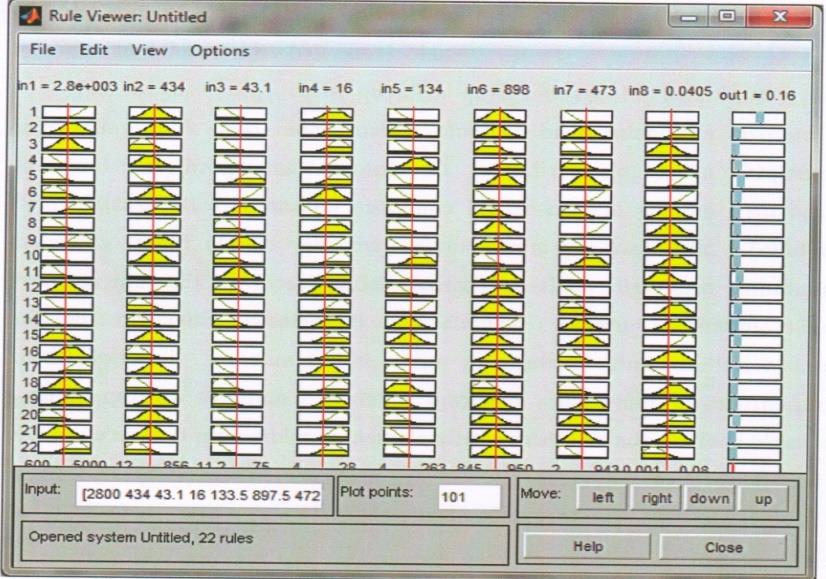Click the red input line in in8 column
Viewport: 826px width, 579px height.
669,290
